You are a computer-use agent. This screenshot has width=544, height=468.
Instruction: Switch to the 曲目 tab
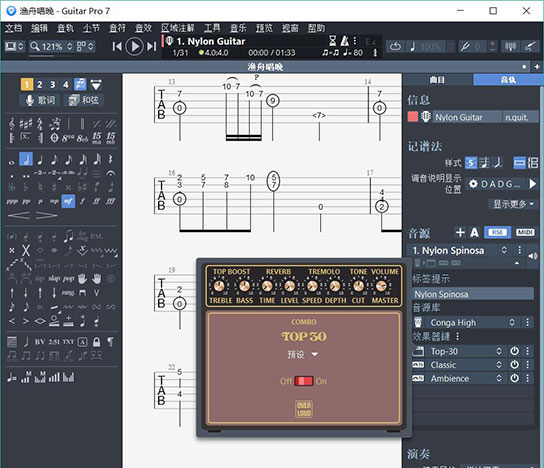coord(437,80)
